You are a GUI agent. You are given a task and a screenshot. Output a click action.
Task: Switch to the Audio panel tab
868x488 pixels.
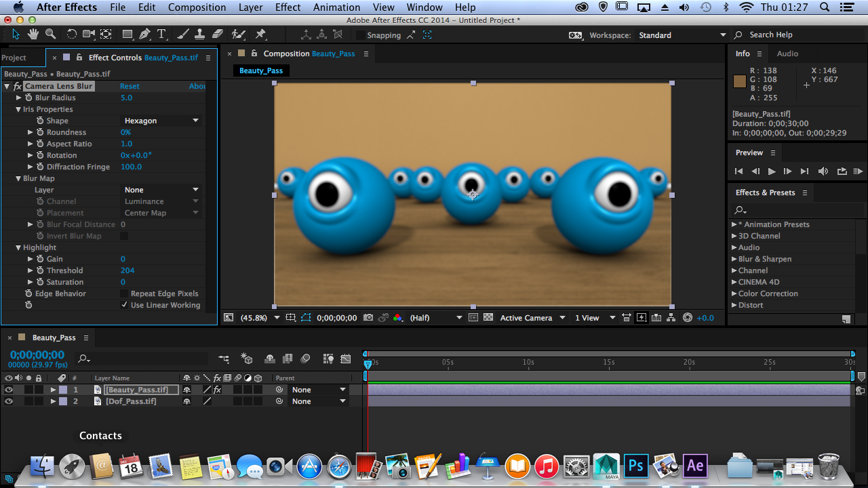point(787,54)
